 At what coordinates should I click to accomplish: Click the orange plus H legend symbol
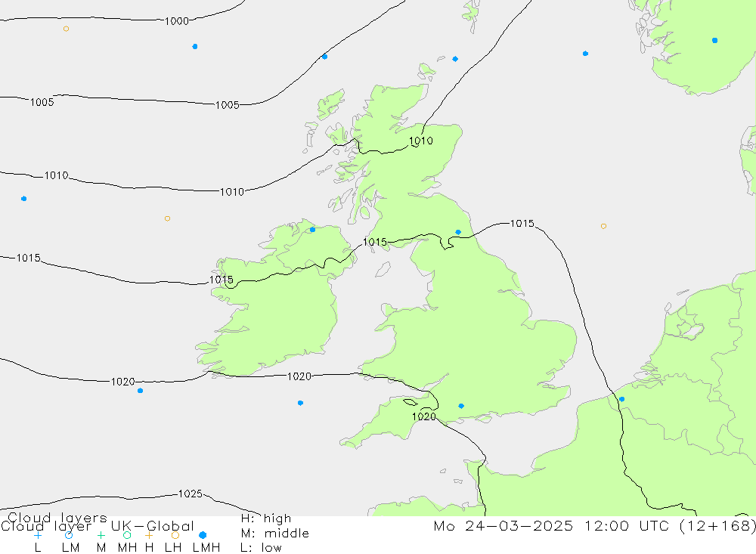tap(149, 535)
